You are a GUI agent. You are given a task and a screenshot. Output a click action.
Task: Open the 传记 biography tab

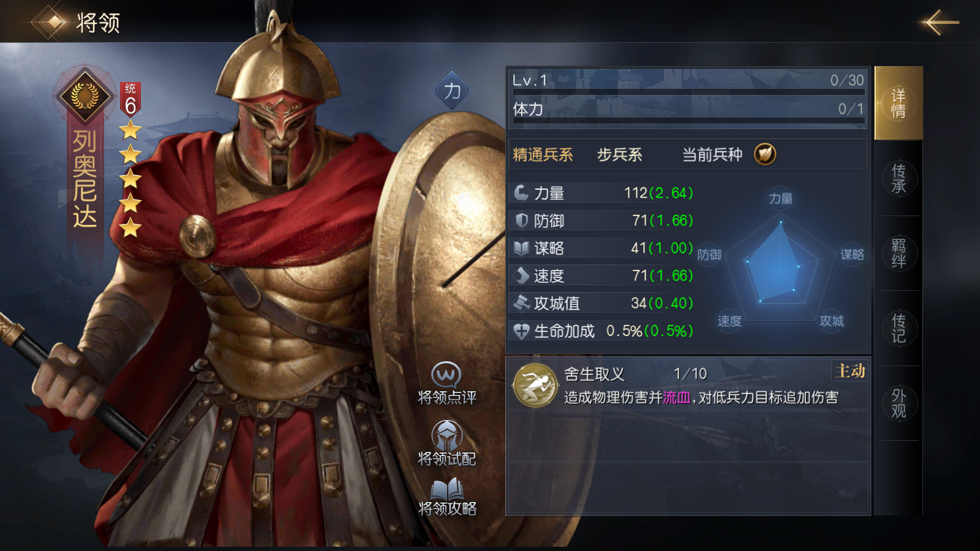[x=899, y=328]
